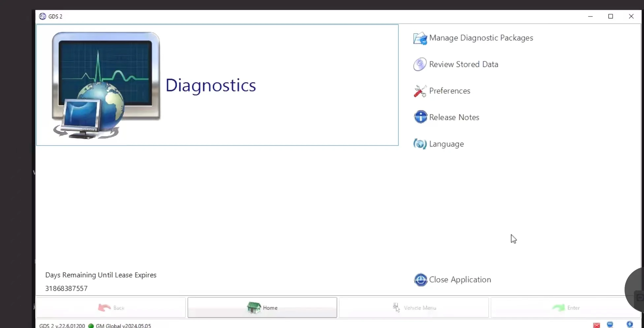Image resolution: width=644 pixels, height=328 pixels.
Task: Click the zoom in magnifier status icon
Action: (x=630, y=325)
